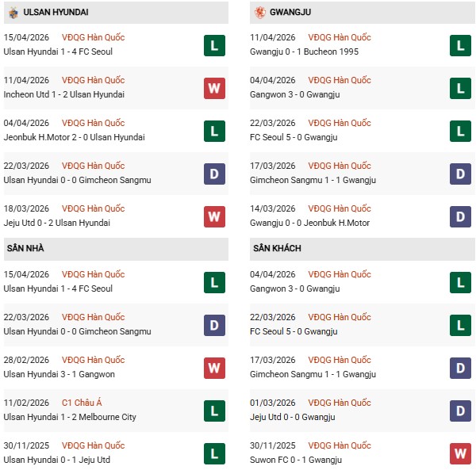Viewport: 476px width, 470px height.
Task: Open Jeonbuk H.Motor 2-0 Ulsan Hyundai match
Action: tap(75, 137)
